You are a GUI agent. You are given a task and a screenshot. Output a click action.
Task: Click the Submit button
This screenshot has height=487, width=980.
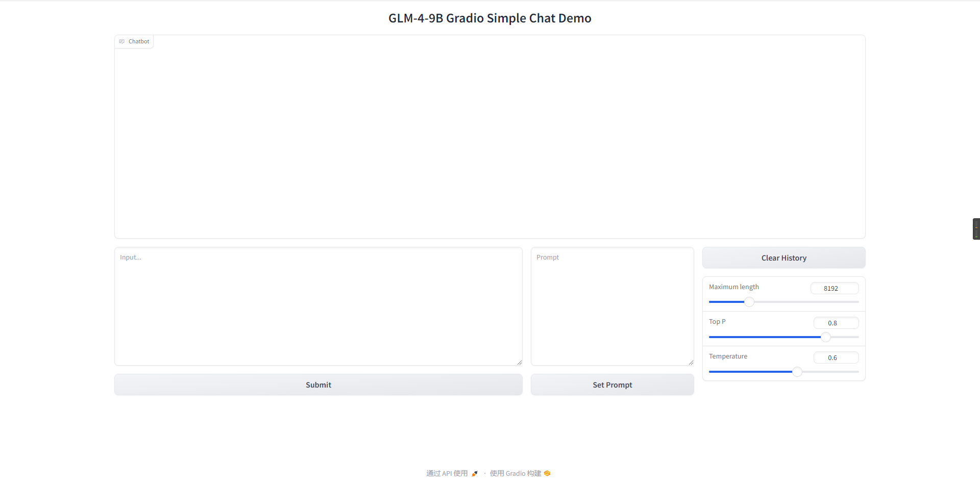(x=318, y=385)
